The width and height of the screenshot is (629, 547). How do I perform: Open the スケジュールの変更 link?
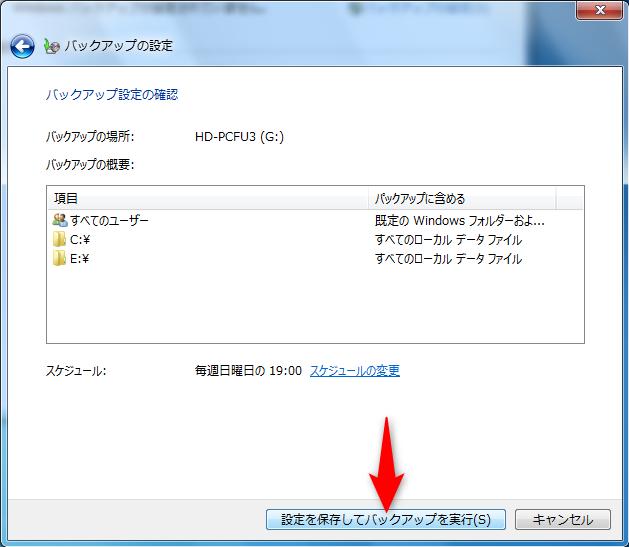pyautogui.click(x=355, y=371)
